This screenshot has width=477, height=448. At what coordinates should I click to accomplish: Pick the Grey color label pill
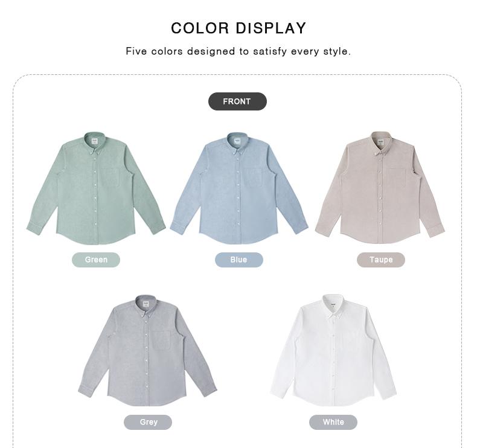148,422
